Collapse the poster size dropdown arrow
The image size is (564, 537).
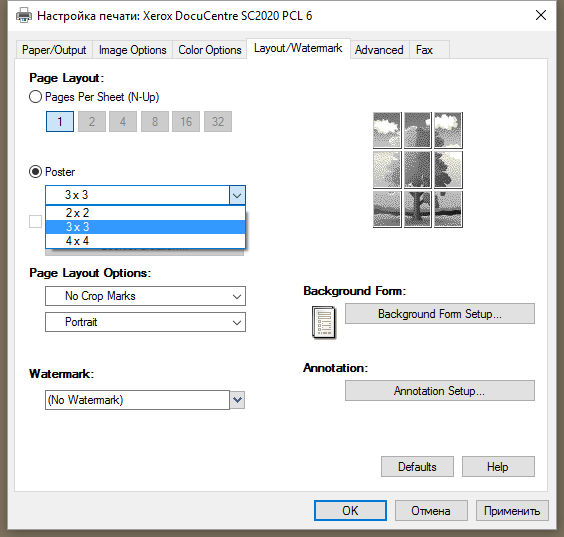pos(237,195)
